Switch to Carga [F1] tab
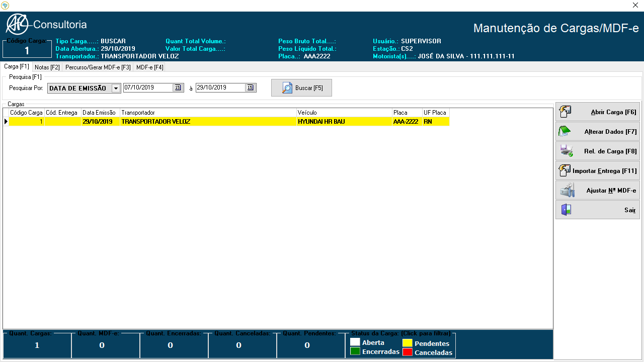The height and width of the screenshot is (362, 644). point(17,66)
